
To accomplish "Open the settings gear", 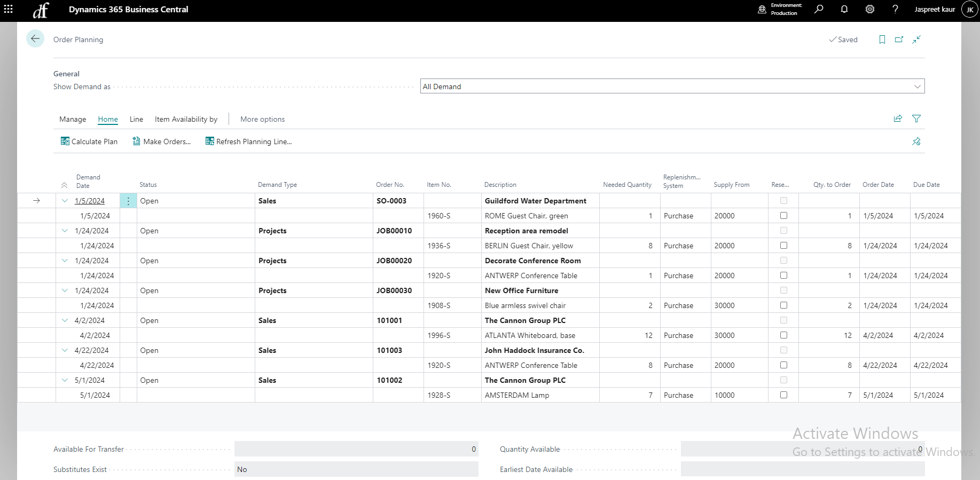I will 869,9.
